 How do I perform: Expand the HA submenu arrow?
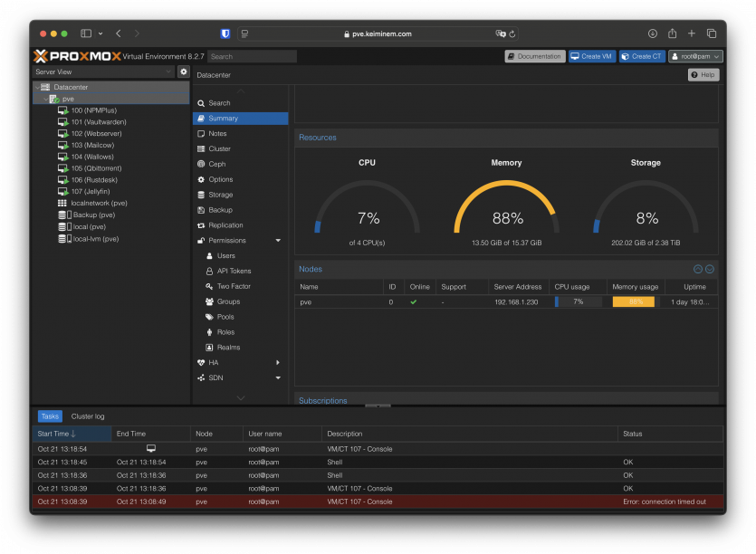point(278,362)
